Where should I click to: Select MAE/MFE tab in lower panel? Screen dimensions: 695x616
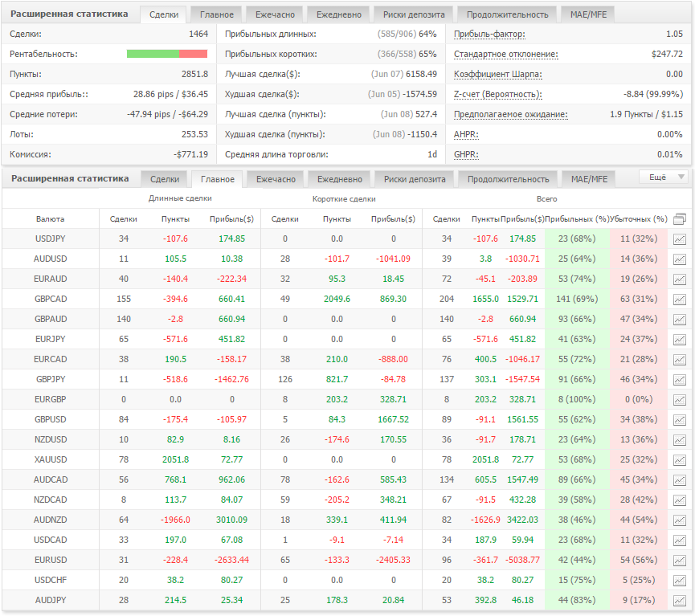coord(590,179)
